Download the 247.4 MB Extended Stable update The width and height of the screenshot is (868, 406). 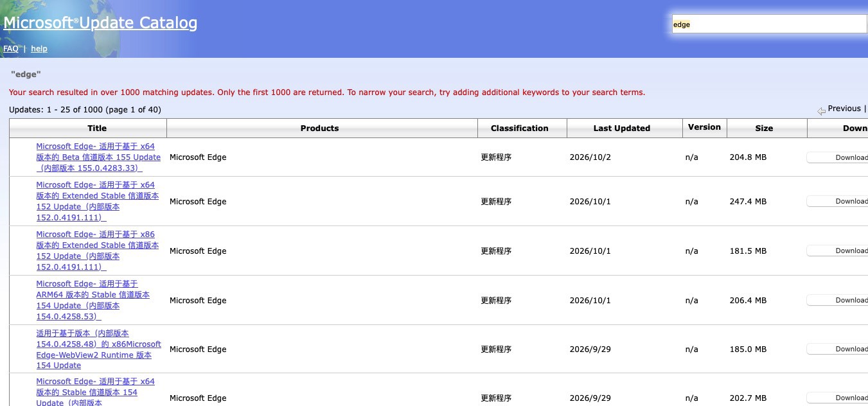pos(837,201)
